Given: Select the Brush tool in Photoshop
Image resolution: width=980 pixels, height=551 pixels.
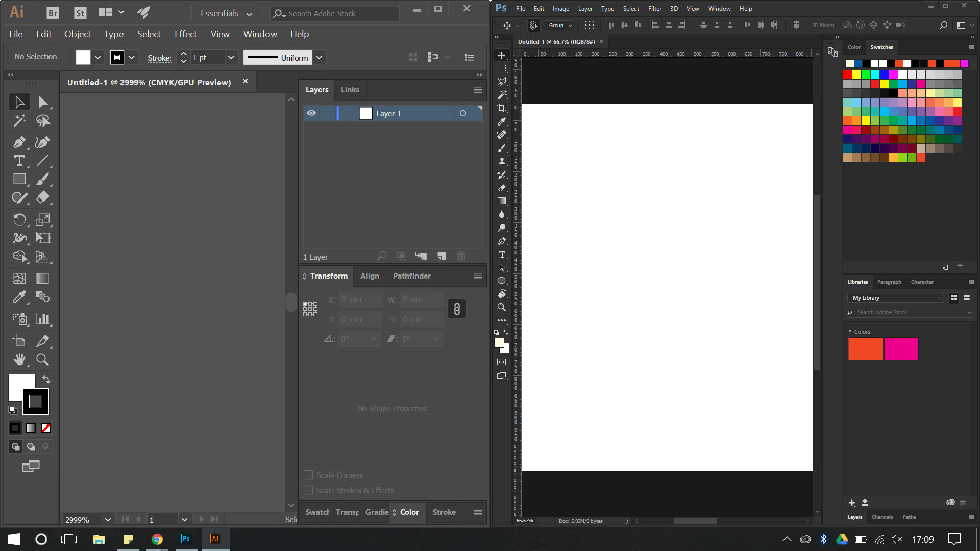Looking at the screenshot, I should point(502,148).
